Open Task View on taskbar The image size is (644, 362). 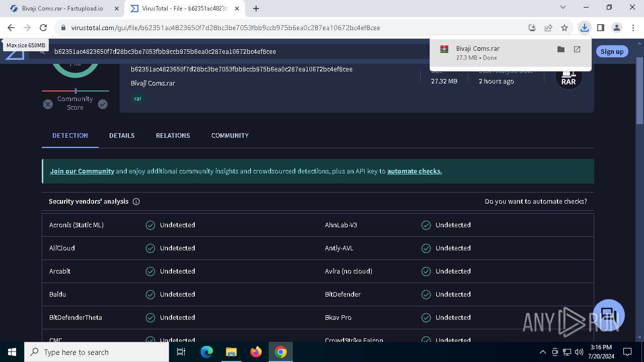[181, 352]
